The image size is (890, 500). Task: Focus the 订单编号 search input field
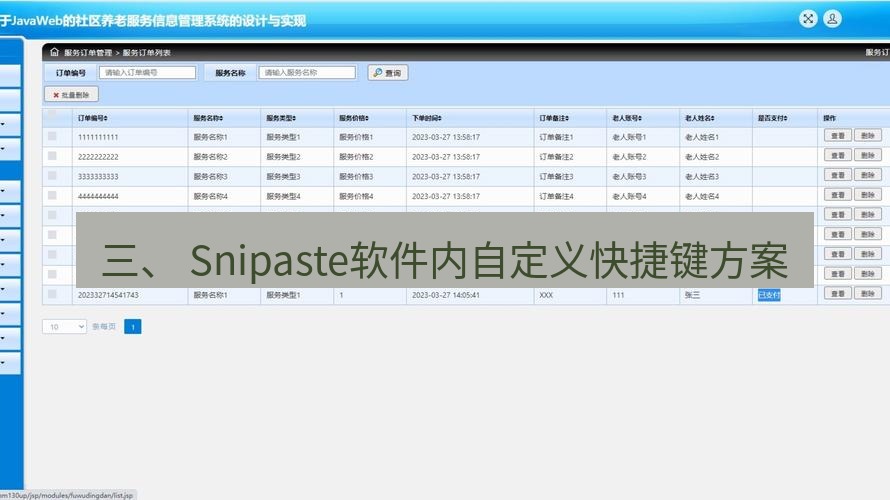[147, 73]
